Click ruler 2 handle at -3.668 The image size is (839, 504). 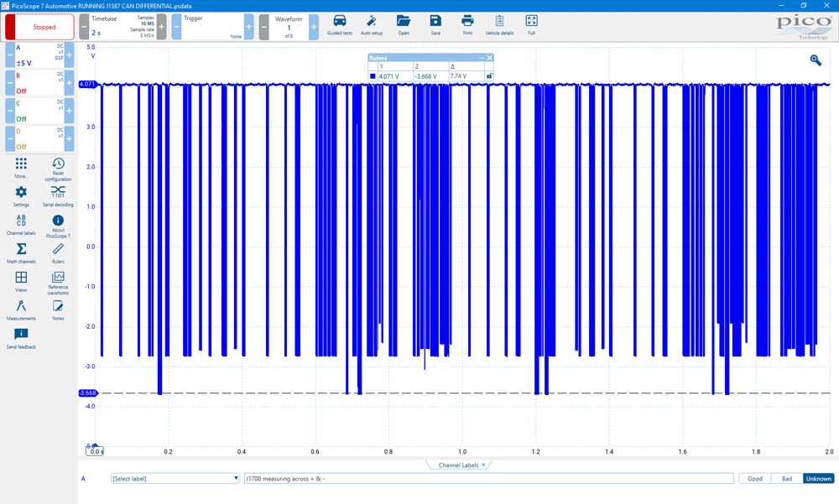click(x=88, y=392)
